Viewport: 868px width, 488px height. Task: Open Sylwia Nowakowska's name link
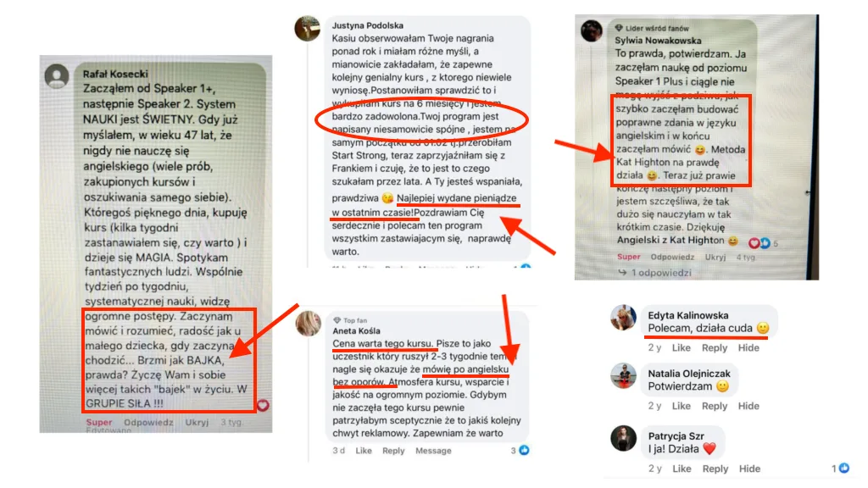click(658, 41)
